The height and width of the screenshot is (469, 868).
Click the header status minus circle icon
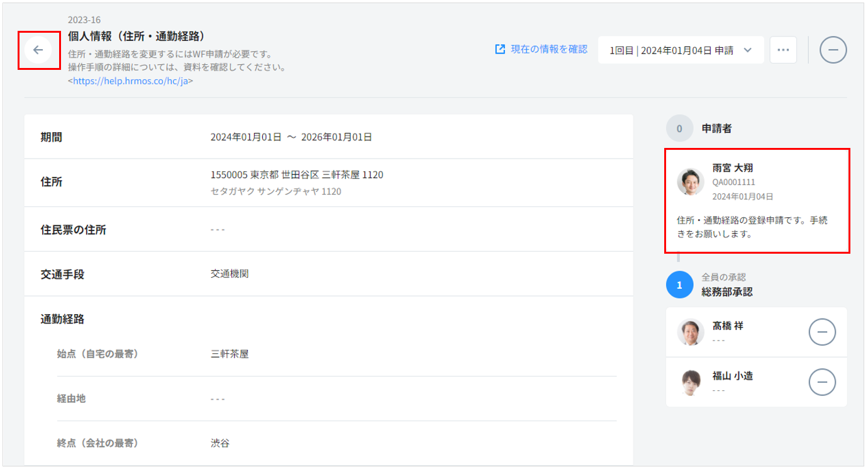(833, 50)
